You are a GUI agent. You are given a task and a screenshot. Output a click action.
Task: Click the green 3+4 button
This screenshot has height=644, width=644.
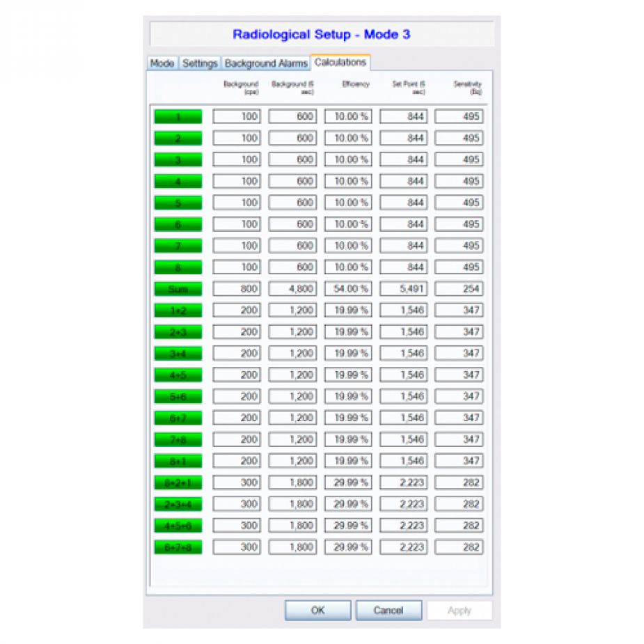pyautogui.click(x=178, y=353)
